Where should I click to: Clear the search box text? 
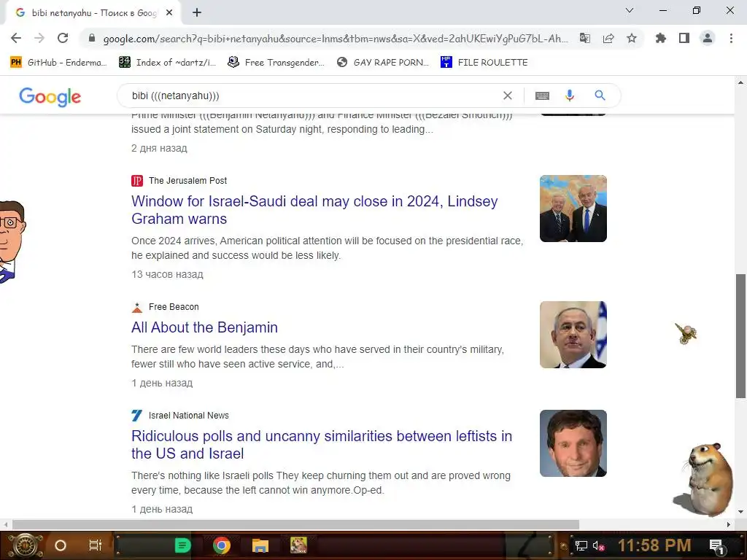pos(508,96)
